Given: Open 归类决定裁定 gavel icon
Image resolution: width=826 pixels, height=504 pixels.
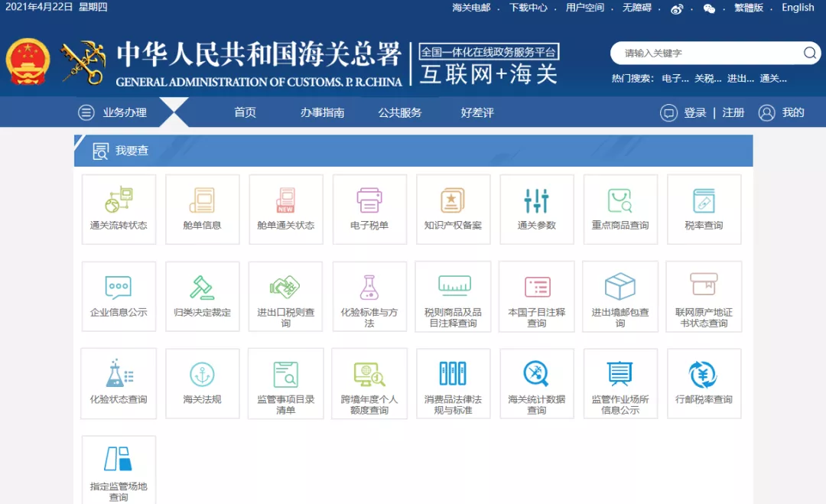Looking at the screenshot, I should [202, 287].
